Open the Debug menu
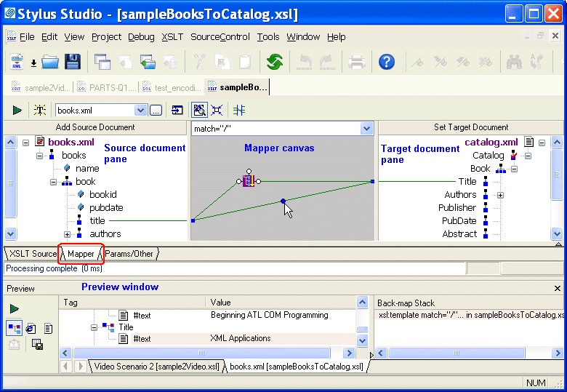This screenshot has width=567, height=392. 141,37
